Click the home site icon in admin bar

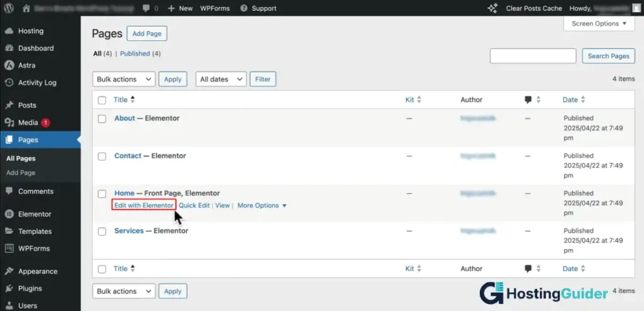tap(26, 8)
